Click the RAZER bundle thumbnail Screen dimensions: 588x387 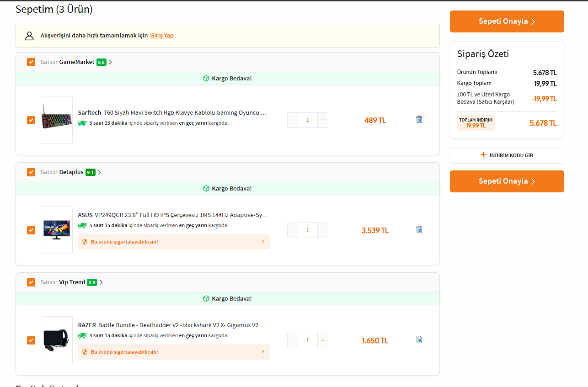point(57,340)
